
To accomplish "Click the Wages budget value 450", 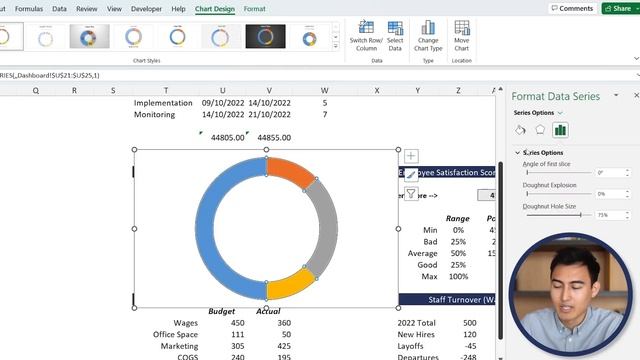I will click(237, 323).
